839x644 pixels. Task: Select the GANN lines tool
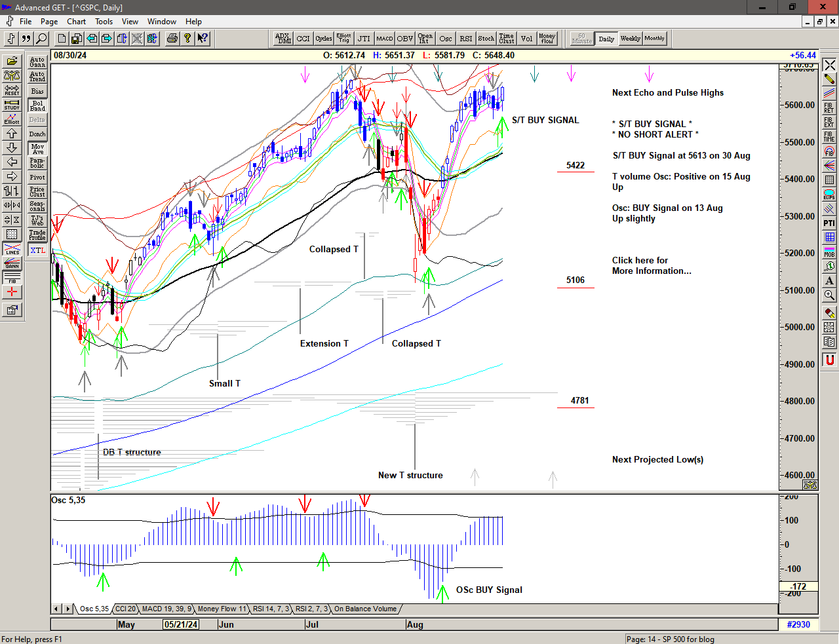[12, 264]
